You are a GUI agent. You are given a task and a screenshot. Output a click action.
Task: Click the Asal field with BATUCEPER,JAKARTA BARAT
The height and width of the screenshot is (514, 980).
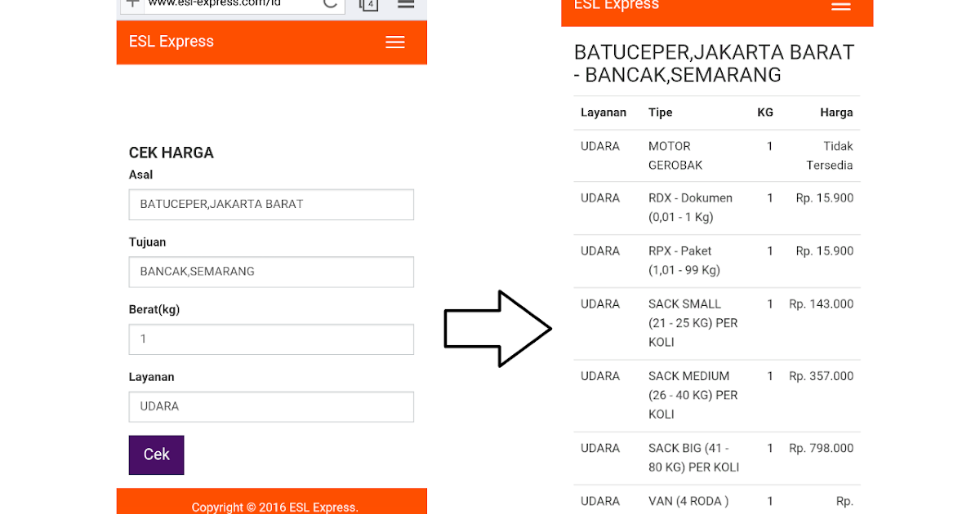pos(271,205)
